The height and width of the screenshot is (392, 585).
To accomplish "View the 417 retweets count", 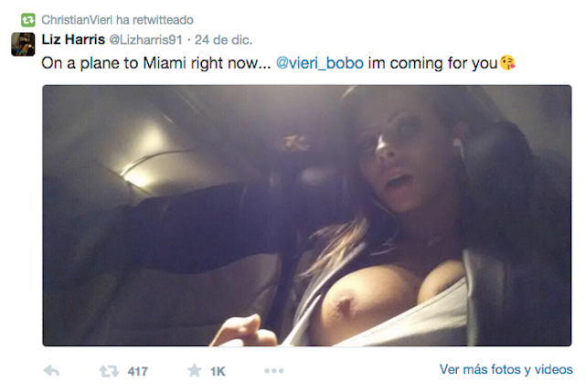I will pyautogui.click(x=138, y=372).
